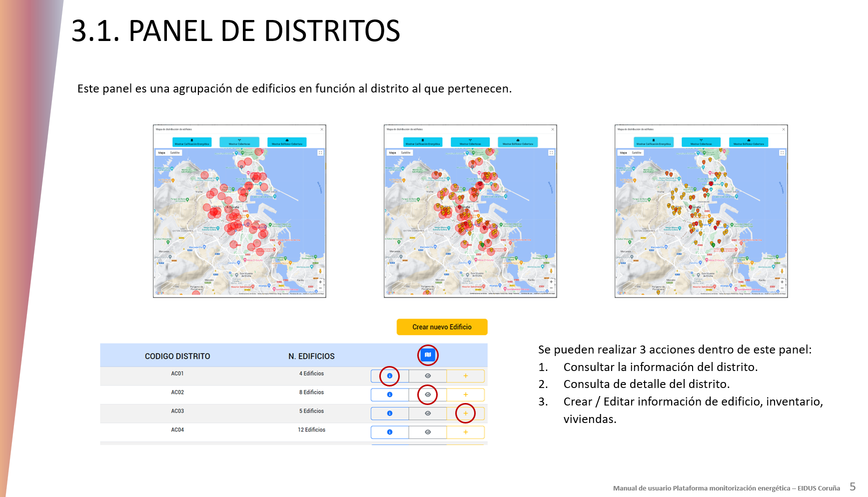Open the district map icon in table header
The image size is (868, 497).
(x=428, y=355)
